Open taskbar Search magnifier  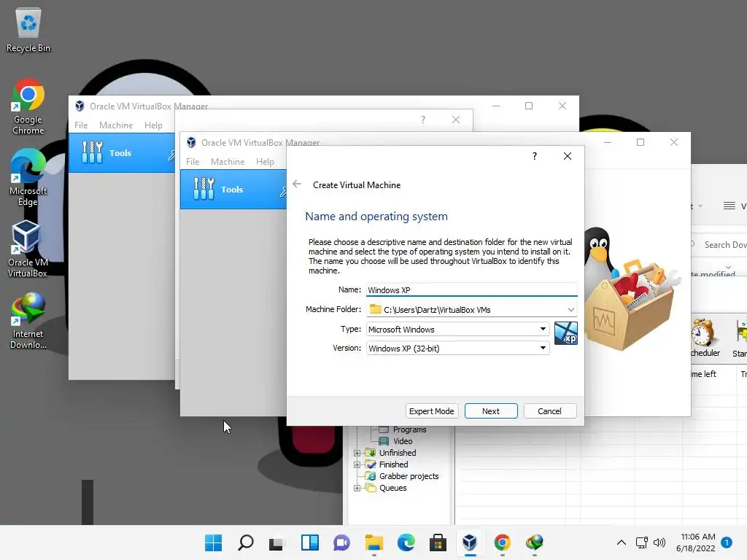click(x=245, y=542)
